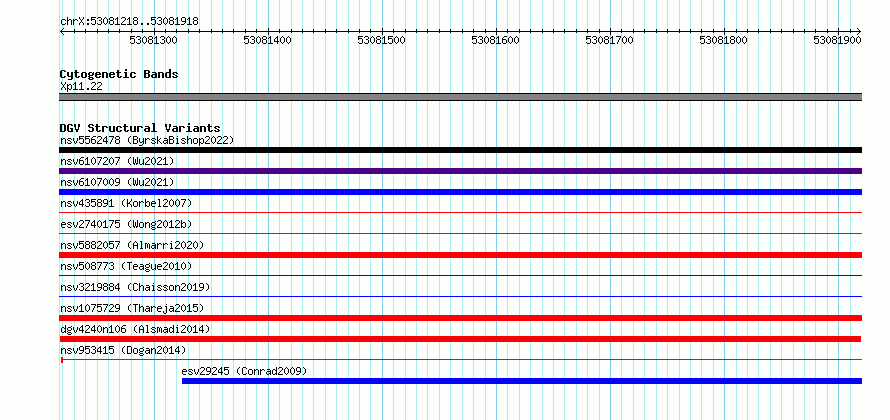Open the DGV Structural Variants track title
Image resolution: width=890 pixels, height=420 pixels.
coord(140,128)
